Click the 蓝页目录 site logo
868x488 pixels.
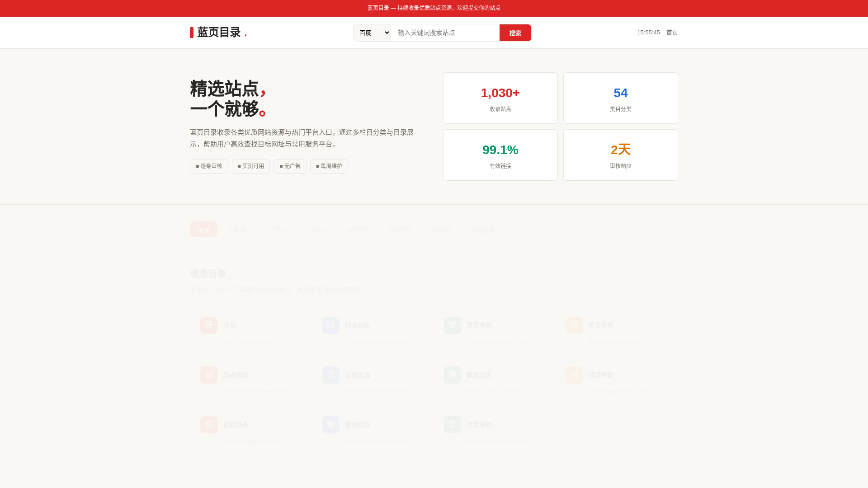pyautogui.click(x=218, y=33)
